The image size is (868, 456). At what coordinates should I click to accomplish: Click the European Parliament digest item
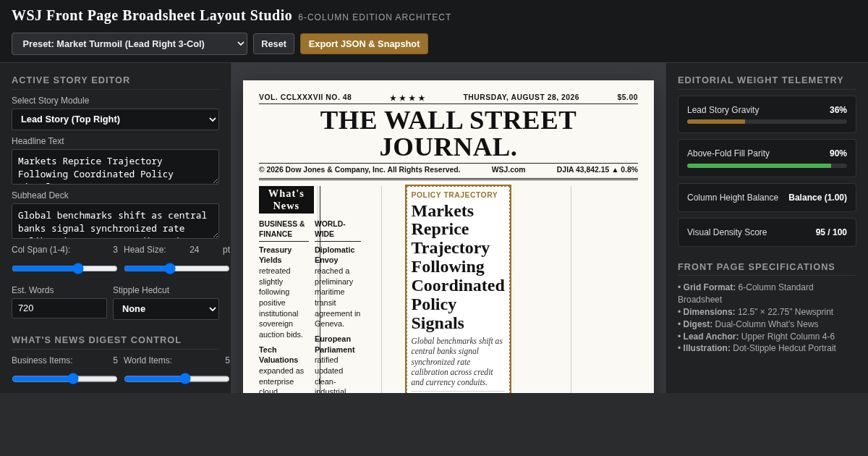click(338, 364)
